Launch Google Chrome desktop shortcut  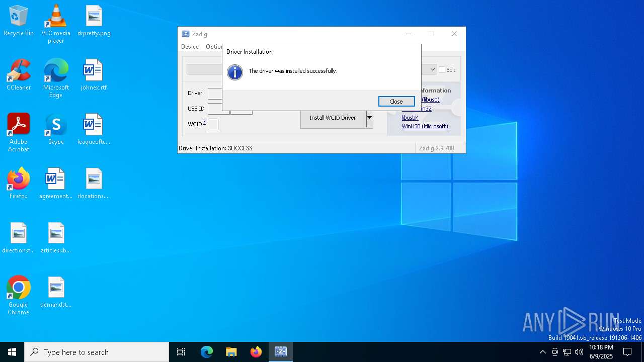19,296
